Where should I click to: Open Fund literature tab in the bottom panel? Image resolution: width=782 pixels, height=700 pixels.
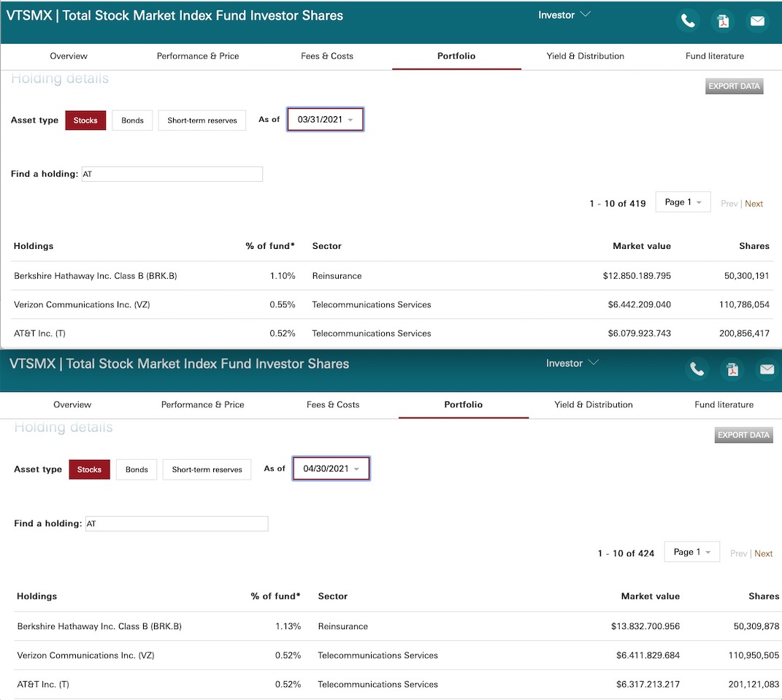[724, 404]
